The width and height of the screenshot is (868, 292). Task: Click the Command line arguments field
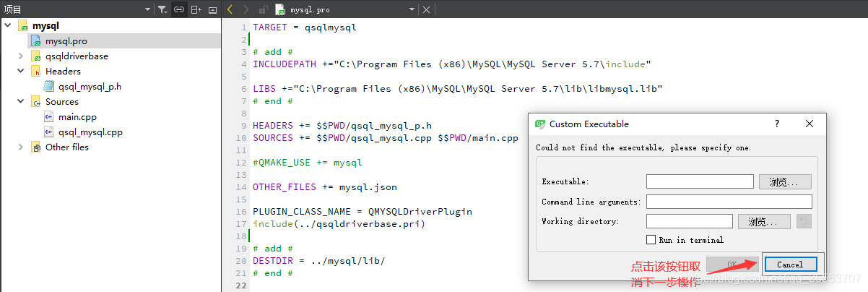(x=729, y=202)
